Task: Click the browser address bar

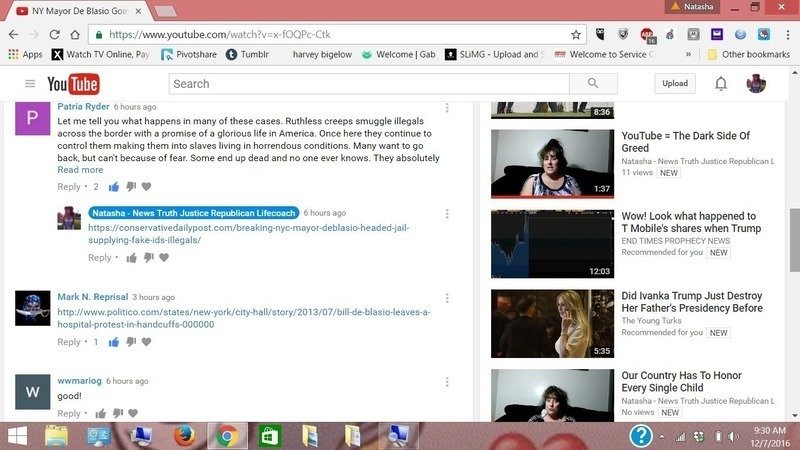Action: (337, 35)
